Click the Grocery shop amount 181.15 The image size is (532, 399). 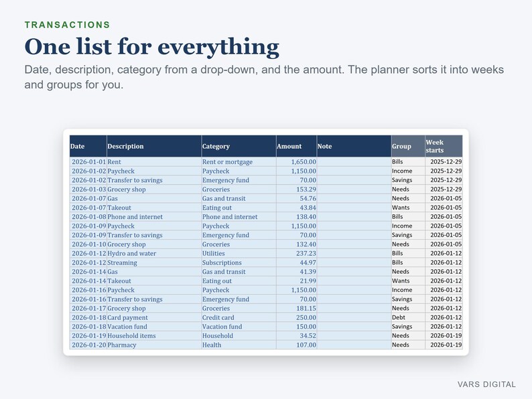pyautogui.click(x=297, y=308)
